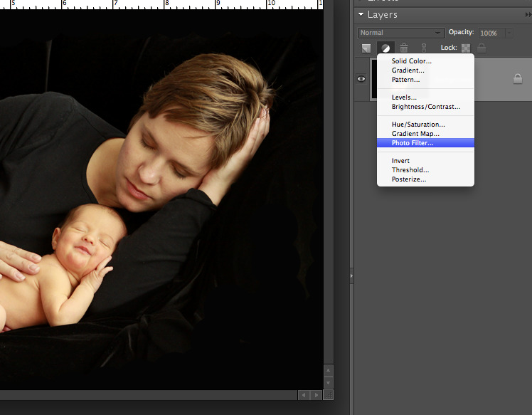The height and width of the screenshot is (415, 532).
Task: Click the create new layer icon
Action: click(x=366, y=48)
